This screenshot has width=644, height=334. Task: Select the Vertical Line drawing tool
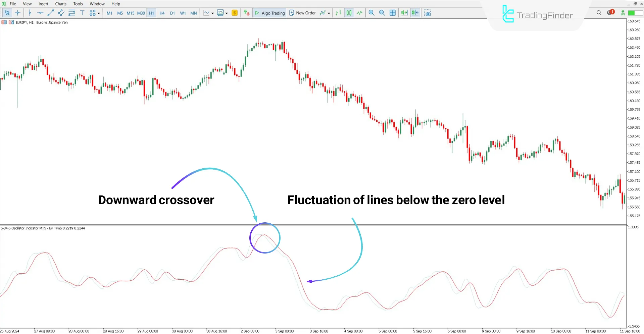pyautogui.click(x=30, y=13)
